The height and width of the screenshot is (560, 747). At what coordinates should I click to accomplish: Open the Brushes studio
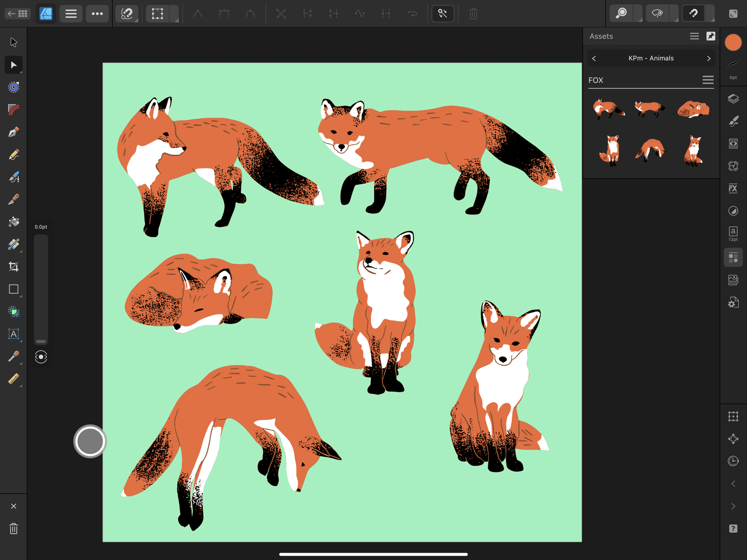pyautogui.click(x=733, y=121)
